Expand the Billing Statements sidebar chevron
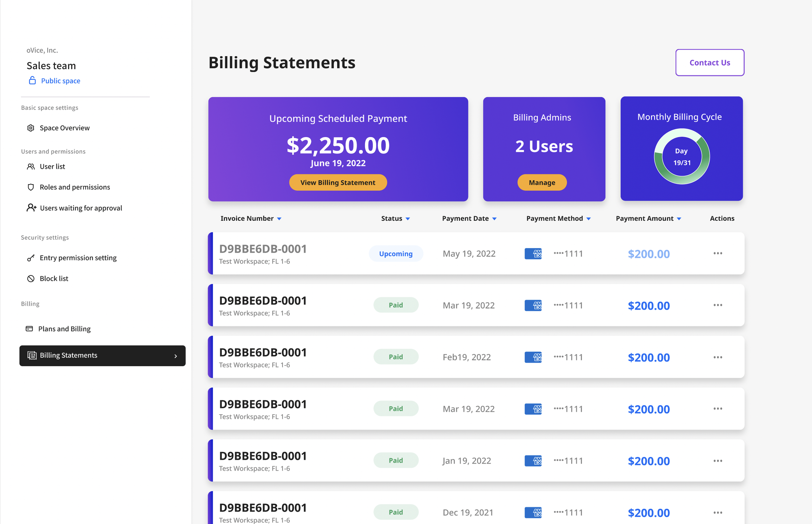Screen dimensions: 812x524 pos(176,356)
